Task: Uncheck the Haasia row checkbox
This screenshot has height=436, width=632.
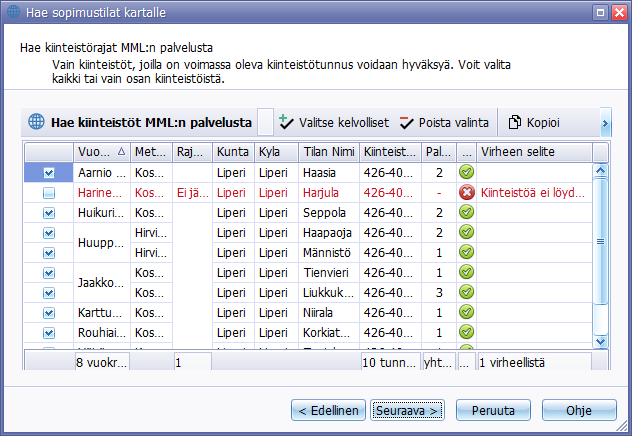Action: coord(49,173)
